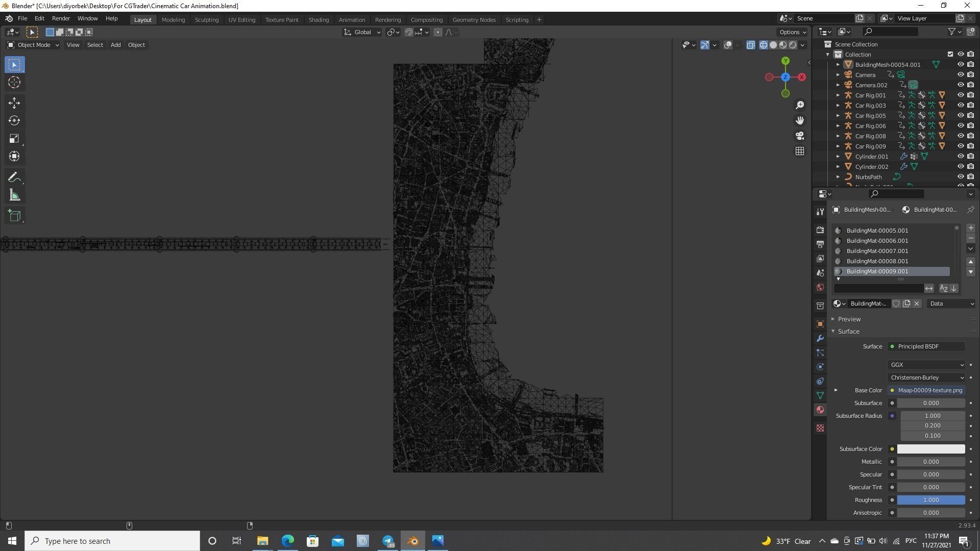
Task: Switch viewport shading to Solid
Action: pyautogui.click(x=773, y=45)
